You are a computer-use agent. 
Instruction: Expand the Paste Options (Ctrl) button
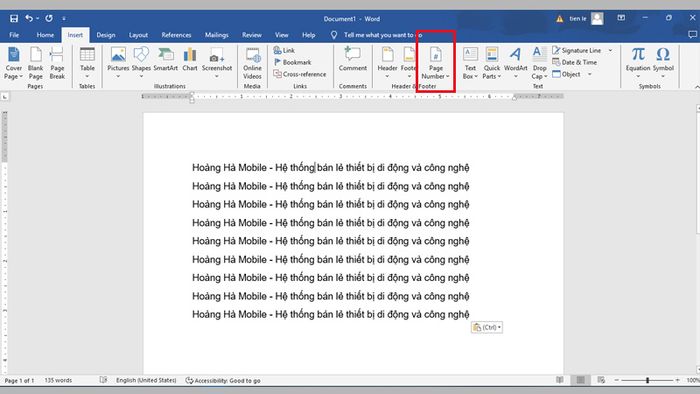coord(487,327)
